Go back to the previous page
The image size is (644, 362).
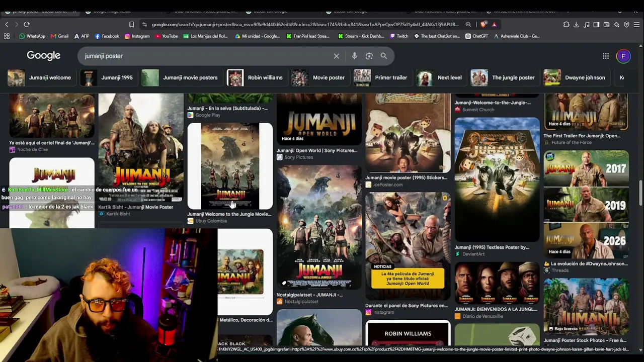[x=7, y=24]
